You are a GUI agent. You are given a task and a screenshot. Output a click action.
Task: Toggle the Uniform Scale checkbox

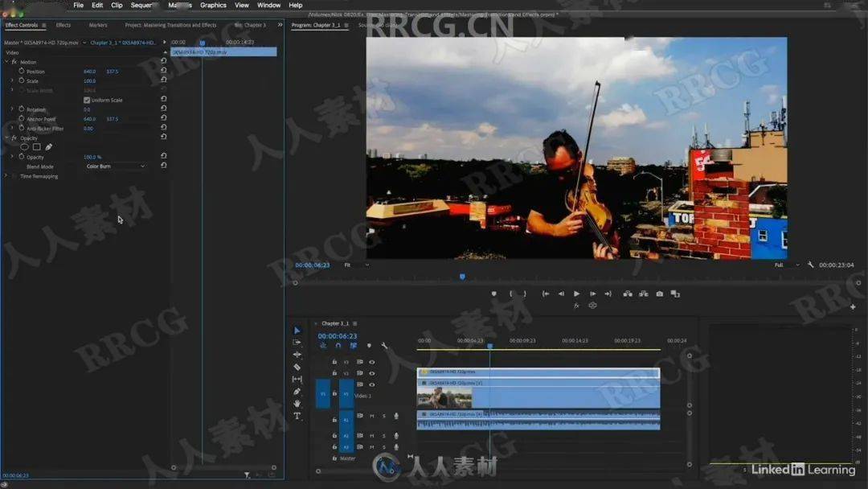87,100
